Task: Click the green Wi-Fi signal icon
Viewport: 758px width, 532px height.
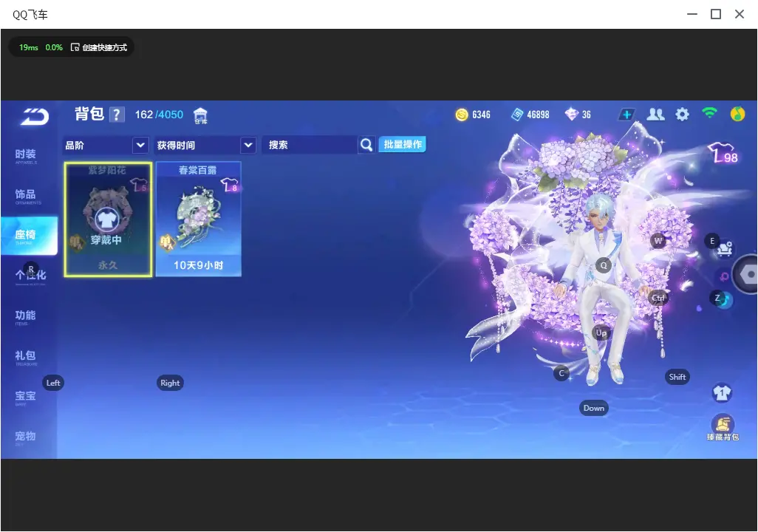Action: (709, 113)
